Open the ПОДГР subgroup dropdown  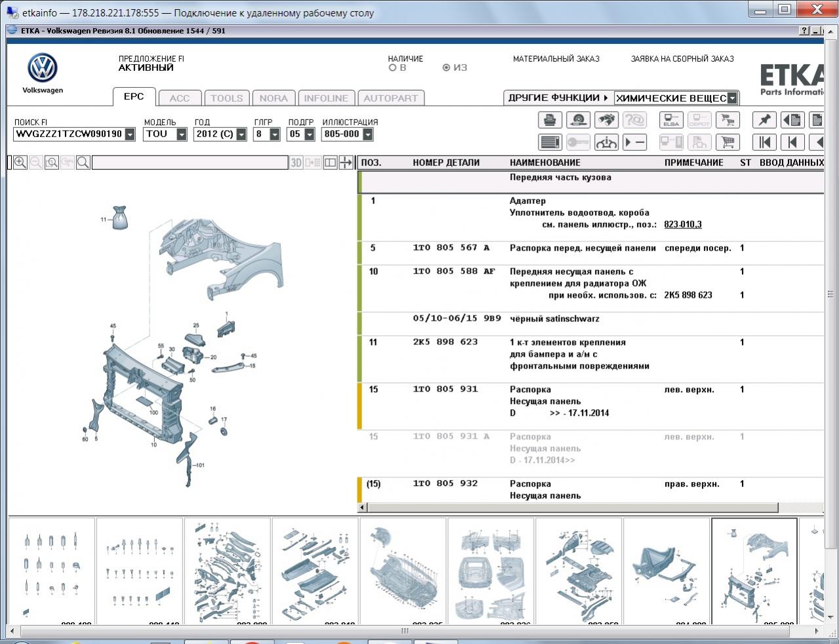click(x=310, y=134)
